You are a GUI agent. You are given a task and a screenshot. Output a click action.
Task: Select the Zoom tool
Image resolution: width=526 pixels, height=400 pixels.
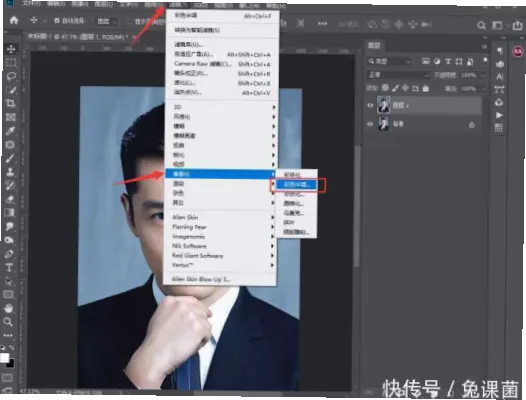click(8, 322)
